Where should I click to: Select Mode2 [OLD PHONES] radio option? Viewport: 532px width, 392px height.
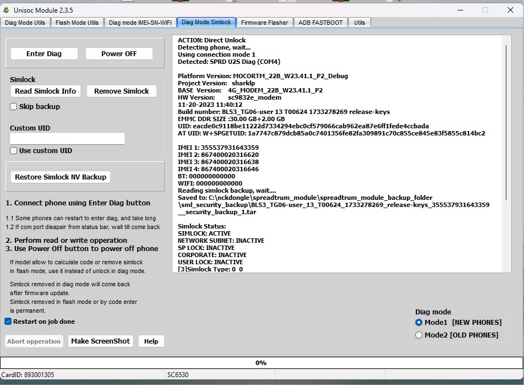tap(419, 335)
